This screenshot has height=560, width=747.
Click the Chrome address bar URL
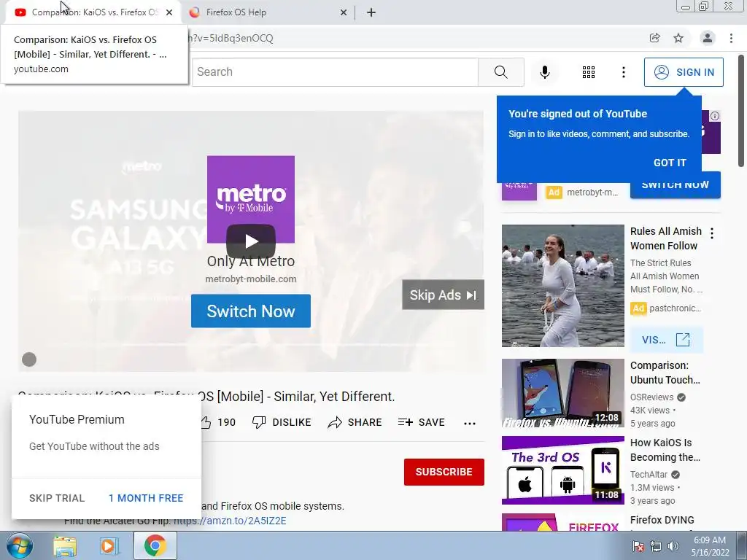(x=231, y=38)
